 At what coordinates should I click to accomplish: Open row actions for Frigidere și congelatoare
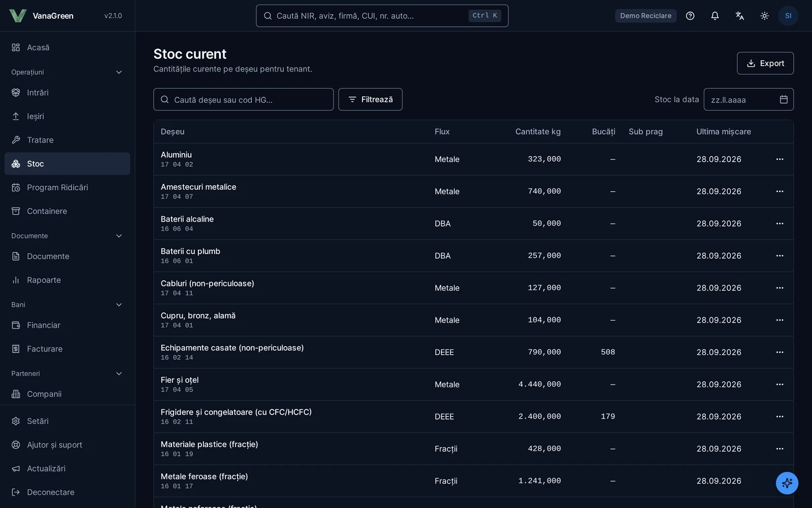(780, 417)
